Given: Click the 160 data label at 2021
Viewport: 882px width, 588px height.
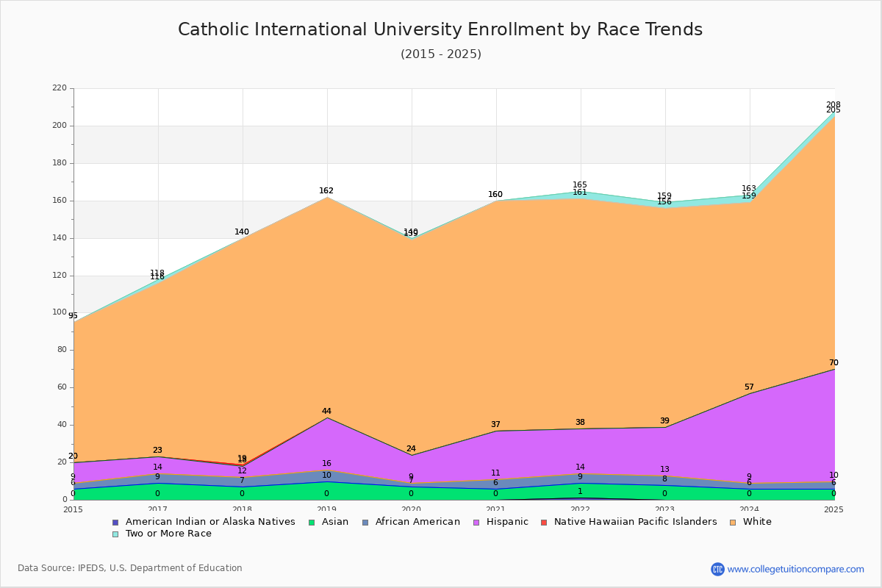Looking at the screenshot, I should tap(495, 195).
